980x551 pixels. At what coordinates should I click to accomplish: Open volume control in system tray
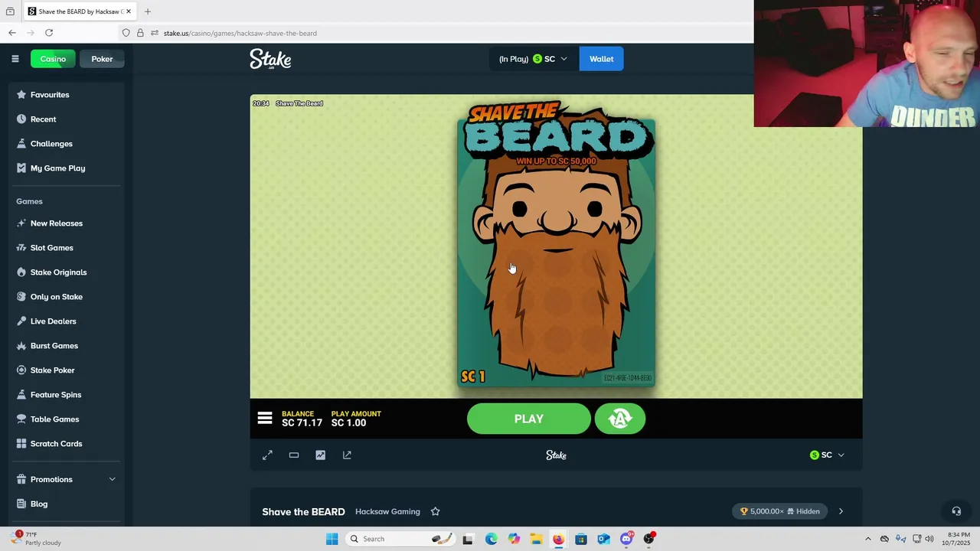[x=929, y=539]
